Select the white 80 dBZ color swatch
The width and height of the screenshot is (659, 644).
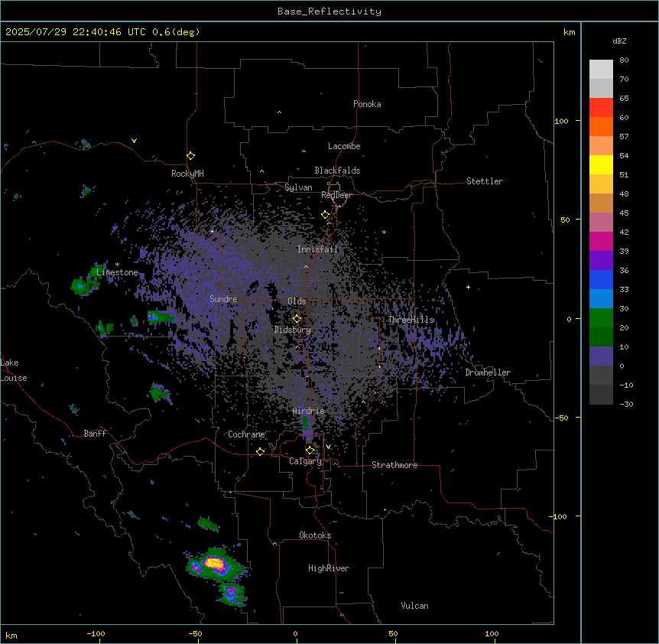[x=601, y=69]
